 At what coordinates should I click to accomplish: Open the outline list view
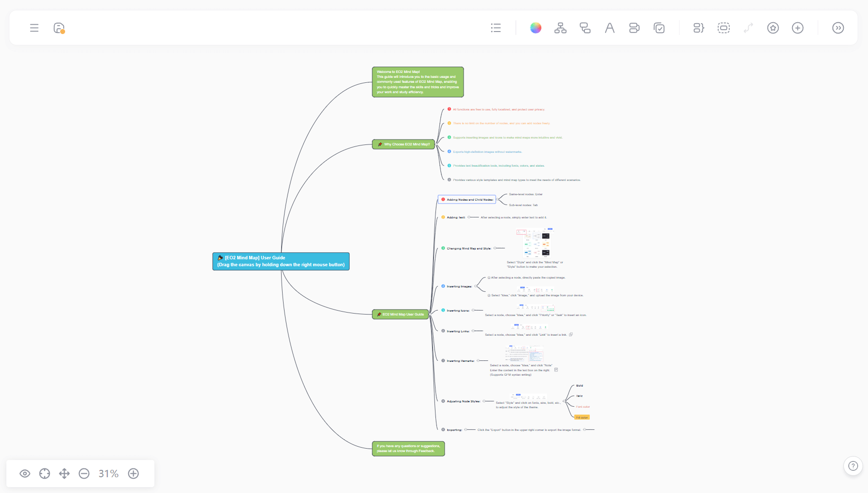tap(496, 28)
